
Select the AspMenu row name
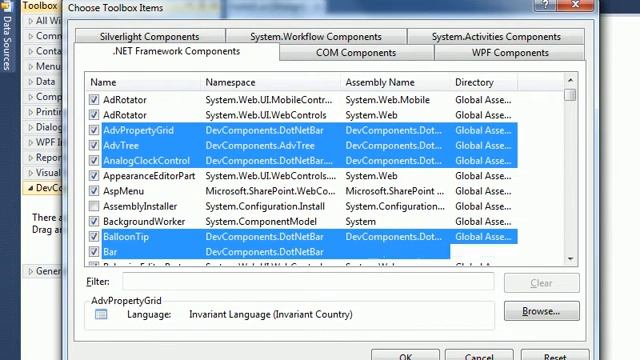[x=123, y=191]
